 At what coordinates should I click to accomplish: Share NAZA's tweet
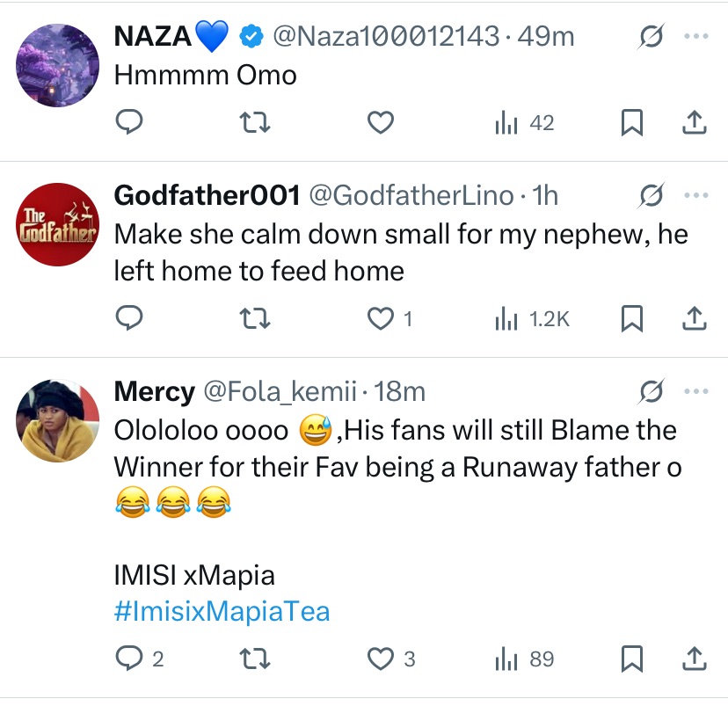695,123
